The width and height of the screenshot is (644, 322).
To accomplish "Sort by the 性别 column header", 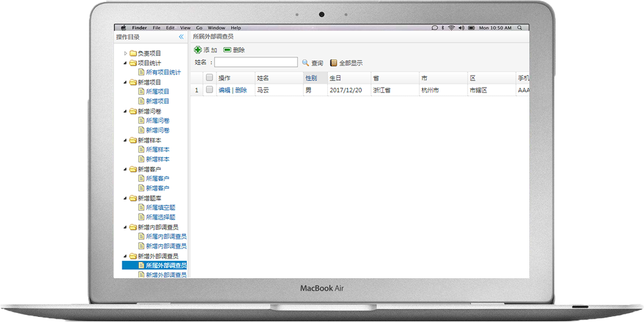I will (x=311, y=78).
